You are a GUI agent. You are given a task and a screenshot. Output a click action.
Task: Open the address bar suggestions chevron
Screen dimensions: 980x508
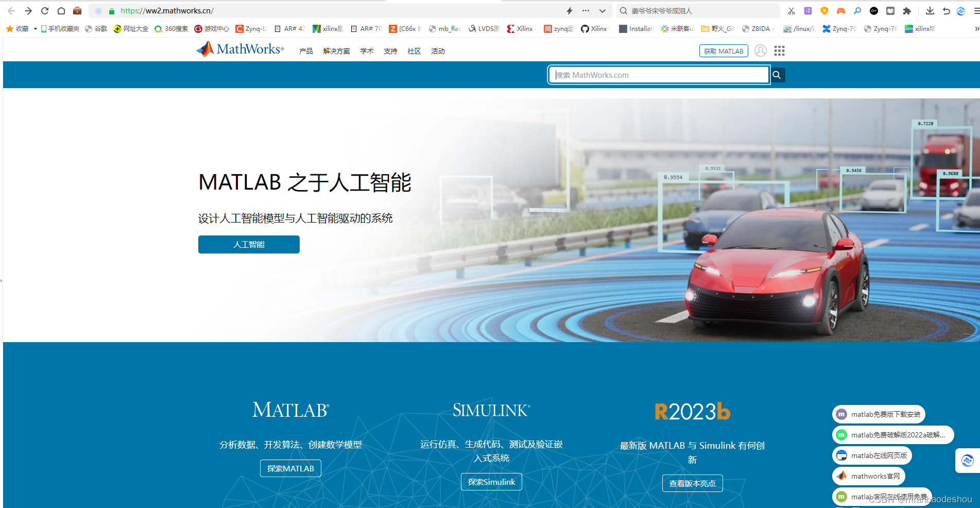point(601,10)
